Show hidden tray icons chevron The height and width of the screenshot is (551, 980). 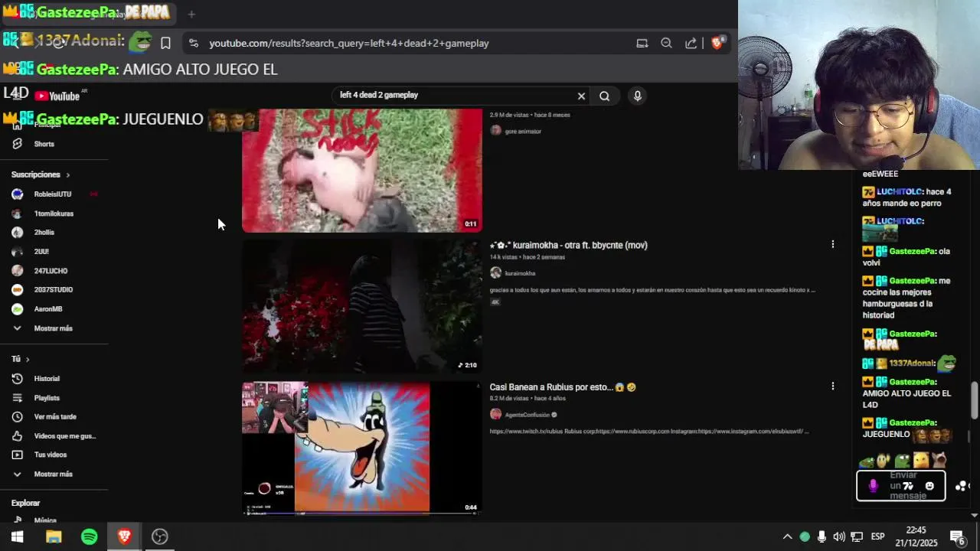[x=787, y=536]
